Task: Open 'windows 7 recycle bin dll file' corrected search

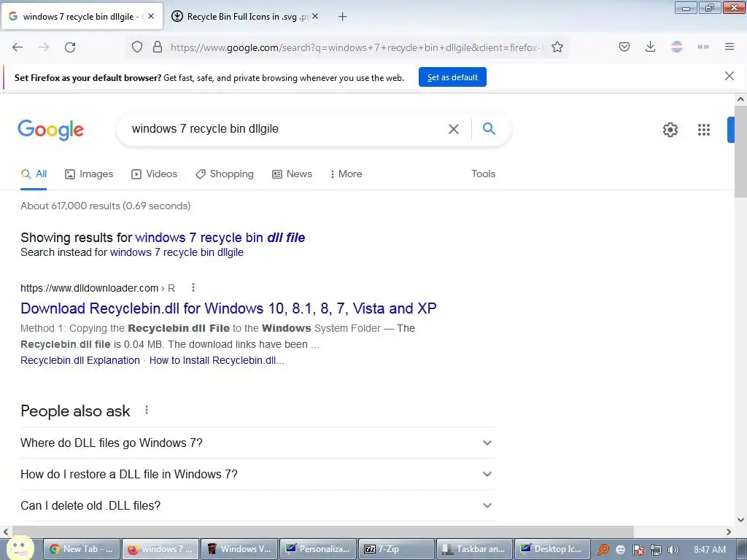Action: coord(220,238)
